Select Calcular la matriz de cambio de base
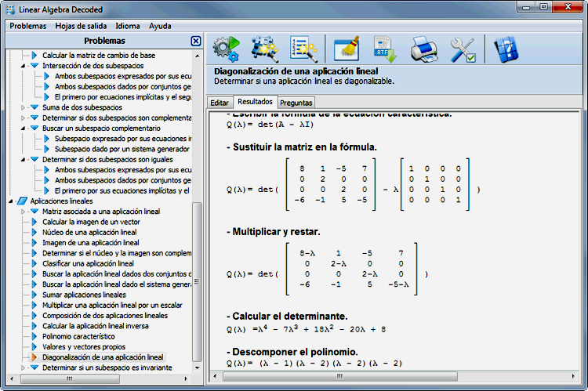Image resolution: width=588 pixels, height=391 pixels. (99, 55)
